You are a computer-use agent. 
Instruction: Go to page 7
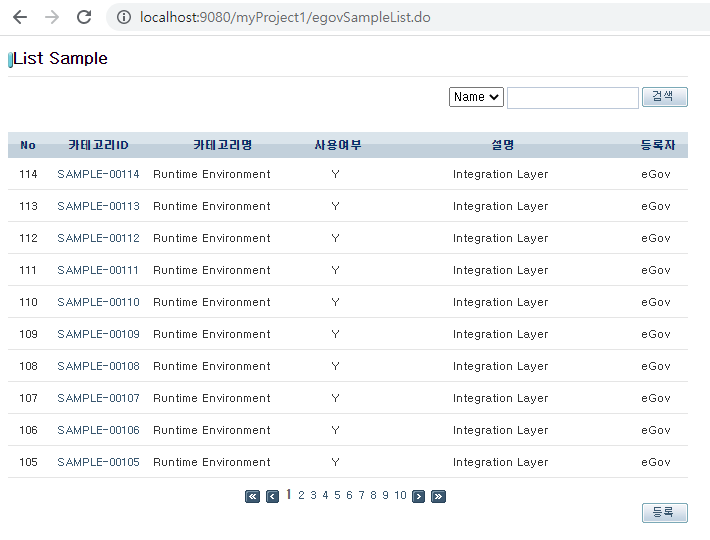point(361,495)
